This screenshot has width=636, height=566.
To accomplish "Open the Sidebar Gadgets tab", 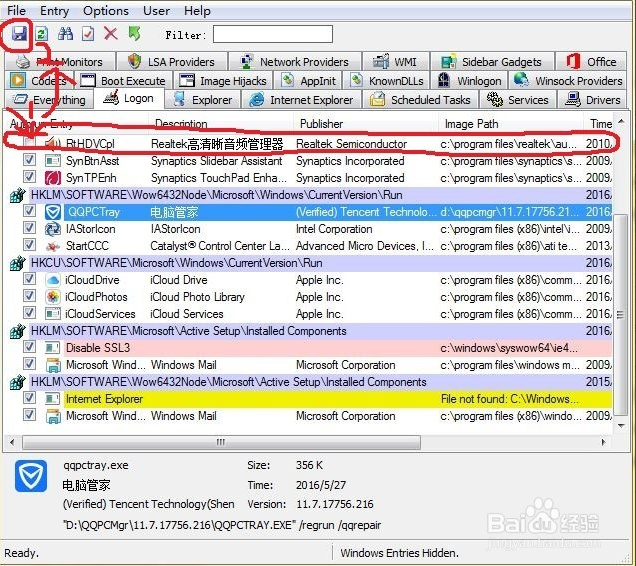I will coord(492,62).
